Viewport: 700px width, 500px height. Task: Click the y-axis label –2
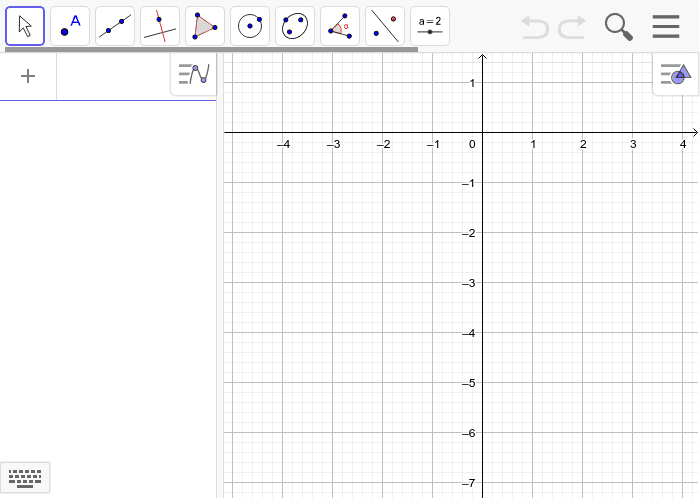click(469, 233)
